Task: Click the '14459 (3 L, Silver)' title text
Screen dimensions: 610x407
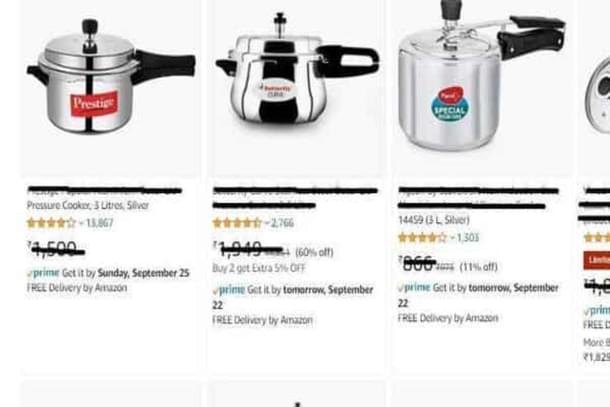Action: [434, 220]
